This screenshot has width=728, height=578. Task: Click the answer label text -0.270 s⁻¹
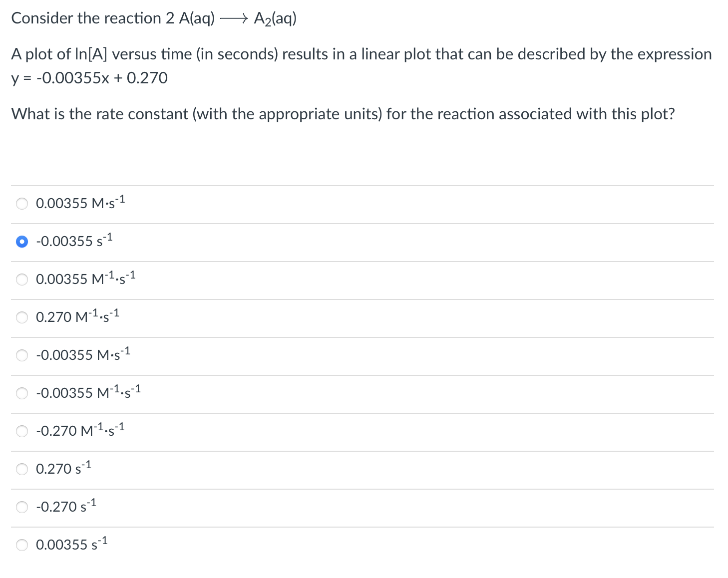[66, 506]
